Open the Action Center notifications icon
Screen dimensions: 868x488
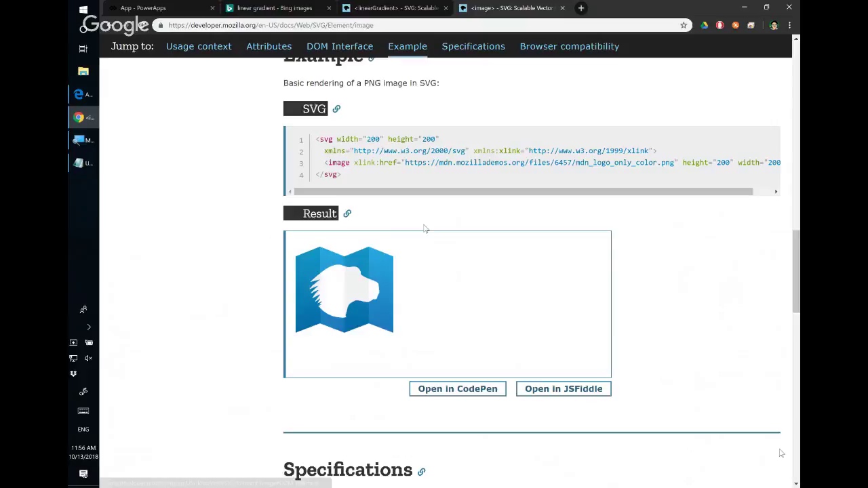83,474
